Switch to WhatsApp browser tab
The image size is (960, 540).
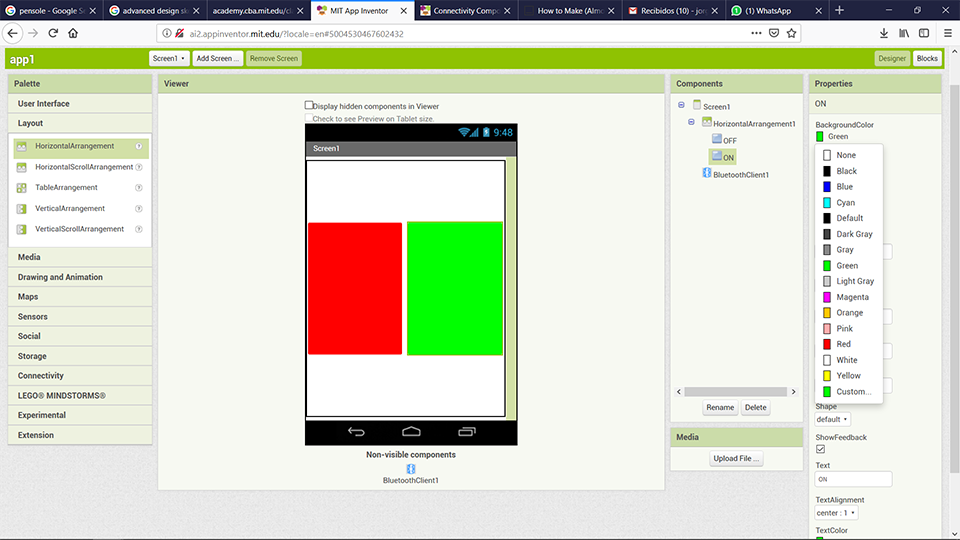(778, 10)
